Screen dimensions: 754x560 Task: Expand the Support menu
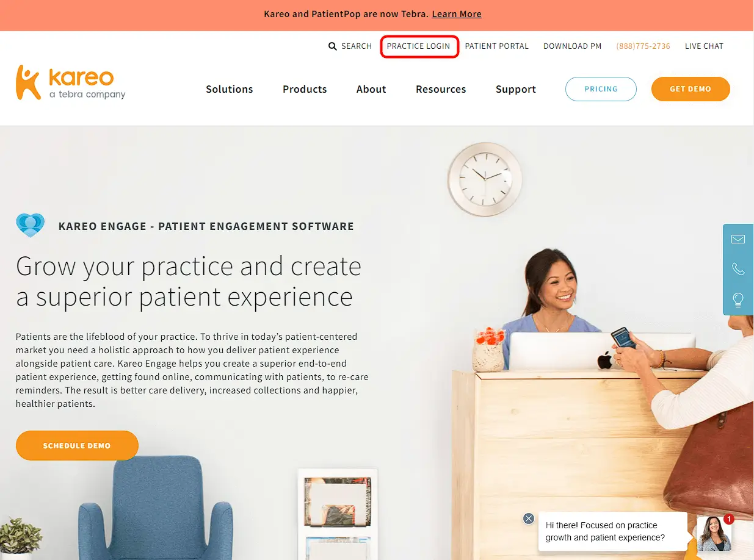pos(516,89)
